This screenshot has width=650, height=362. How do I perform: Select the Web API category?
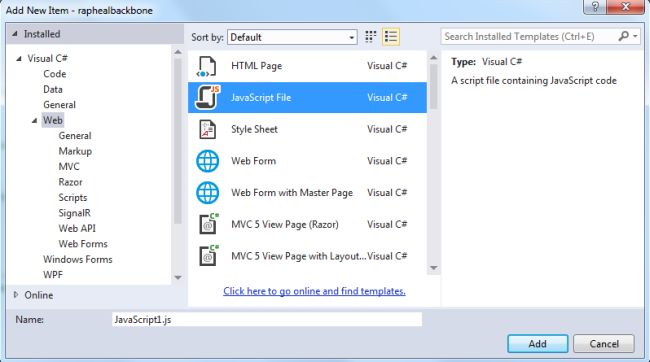point(77,228)
